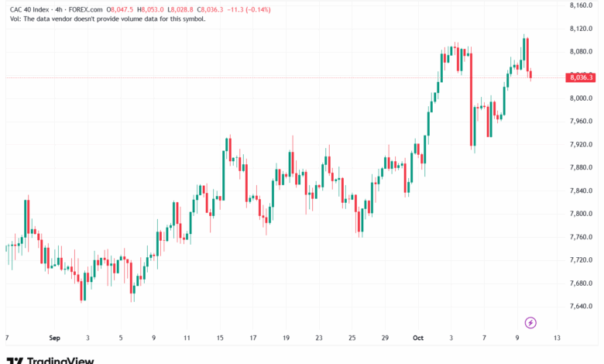Viewport: 604px width, 364px height.
Task: Click the 7,640 price axis label
Action: point(580,306)
